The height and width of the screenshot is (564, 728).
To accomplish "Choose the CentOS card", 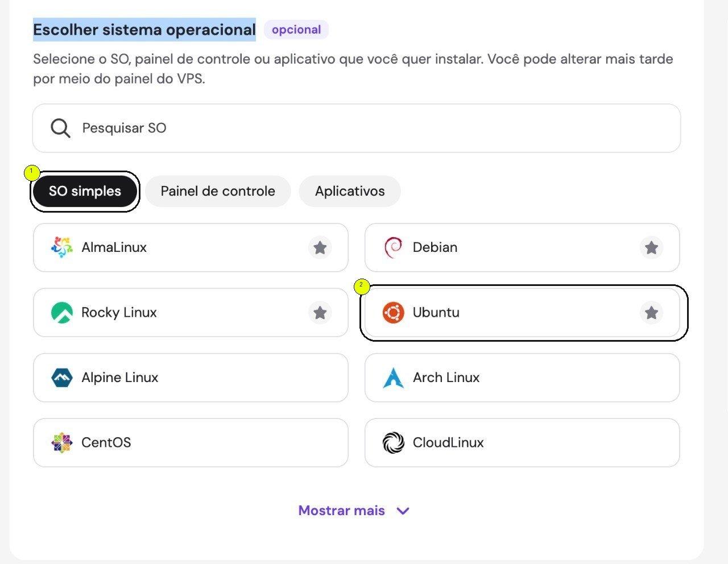I will click(191, 442).
